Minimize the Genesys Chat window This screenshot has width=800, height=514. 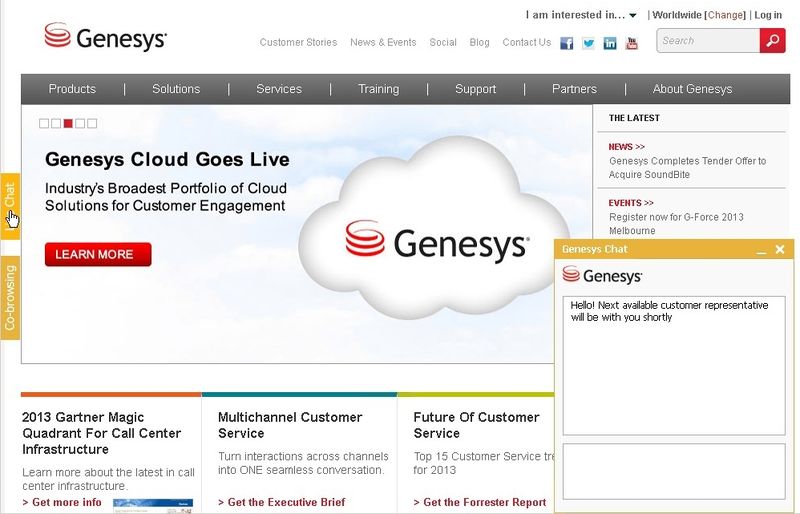(x=761, y=250)
